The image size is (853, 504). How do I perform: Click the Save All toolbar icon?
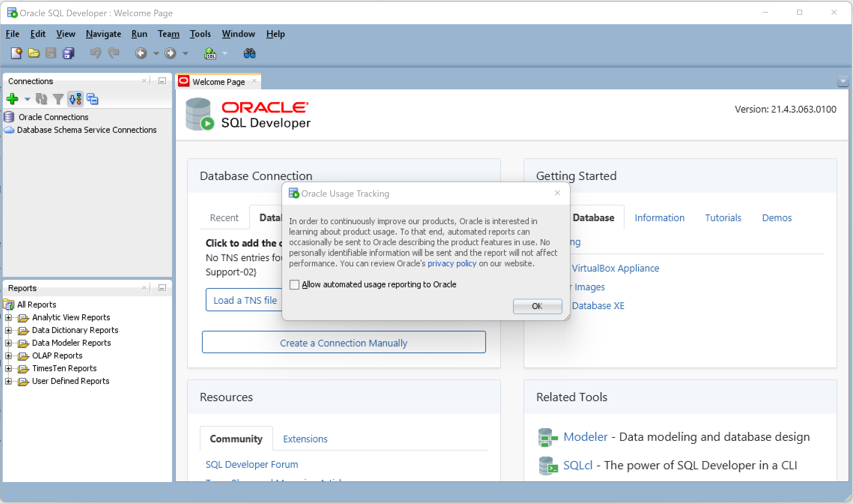(68, 53)
